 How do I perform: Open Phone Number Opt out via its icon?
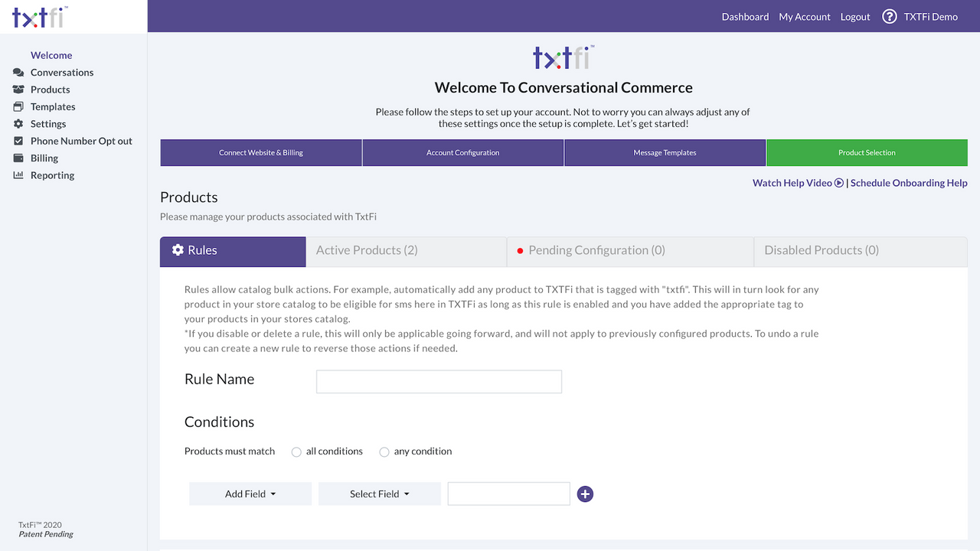coord(17,141)
